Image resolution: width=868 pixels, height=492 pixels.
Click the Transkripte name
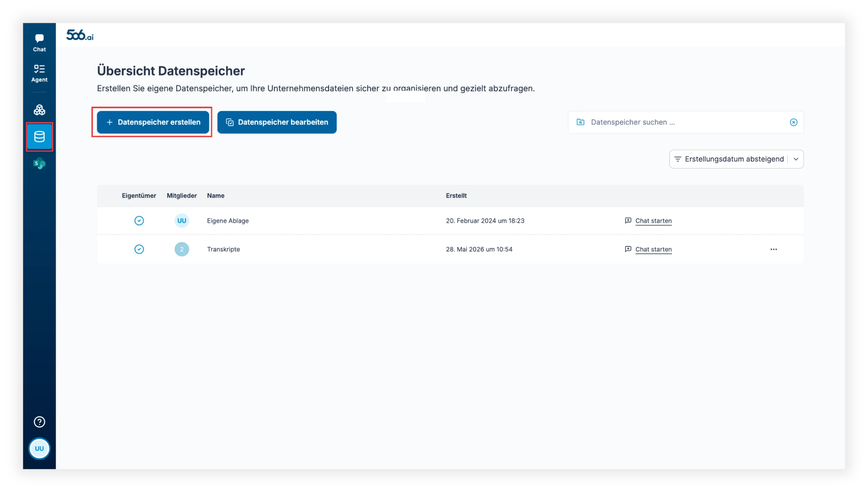tap(224, 249)
